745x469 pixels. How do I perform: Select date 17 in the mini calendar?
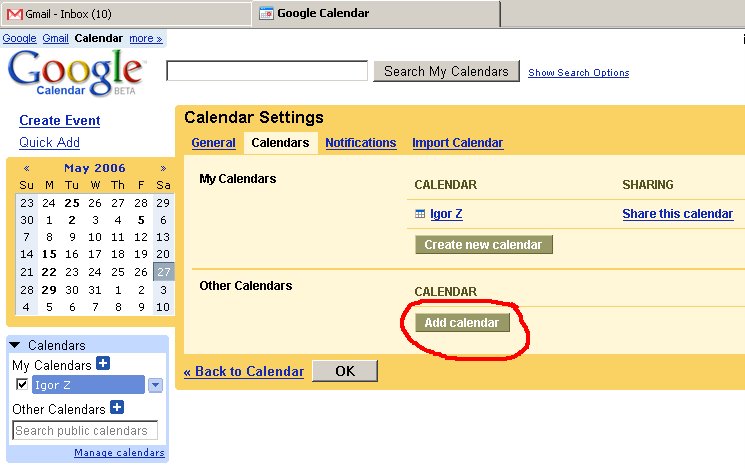pos(95,254)
